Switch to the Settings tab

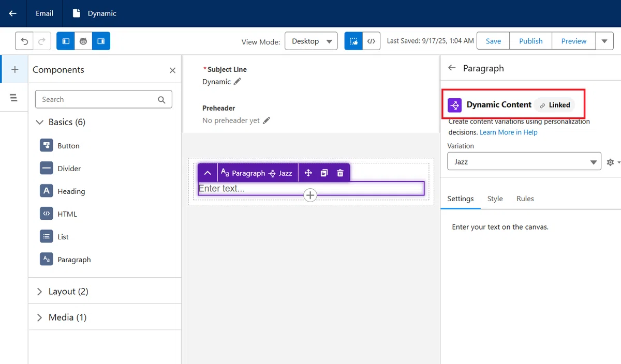tap(461, 199)
